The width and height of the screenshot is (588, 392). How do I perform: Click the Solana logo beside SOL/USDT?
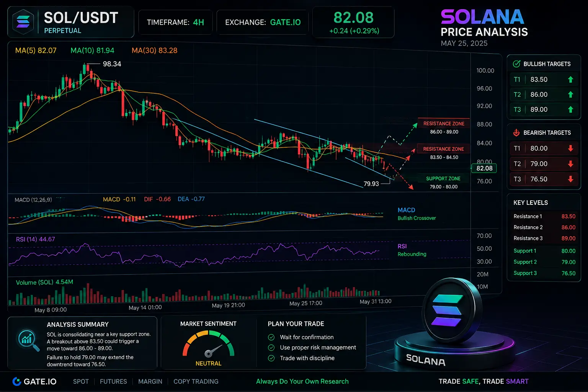coord(23,21)
